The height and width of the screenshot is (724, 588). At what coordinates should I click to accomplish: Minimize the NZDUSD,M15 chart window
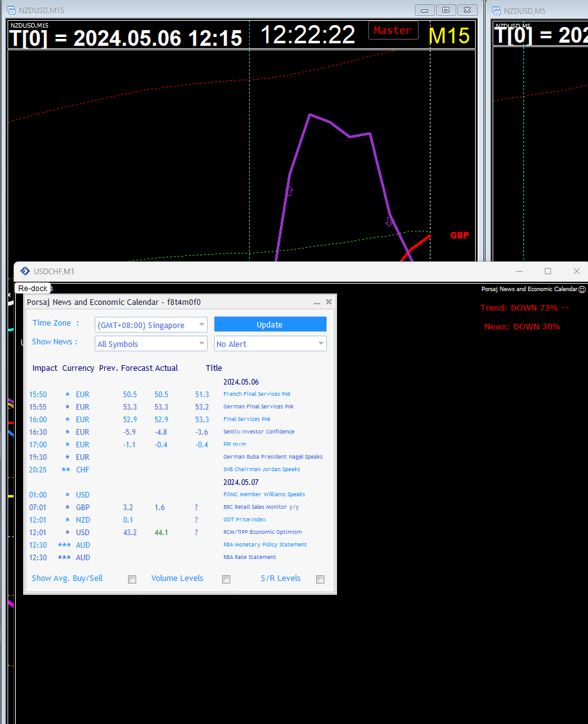(x=424, y=9)
